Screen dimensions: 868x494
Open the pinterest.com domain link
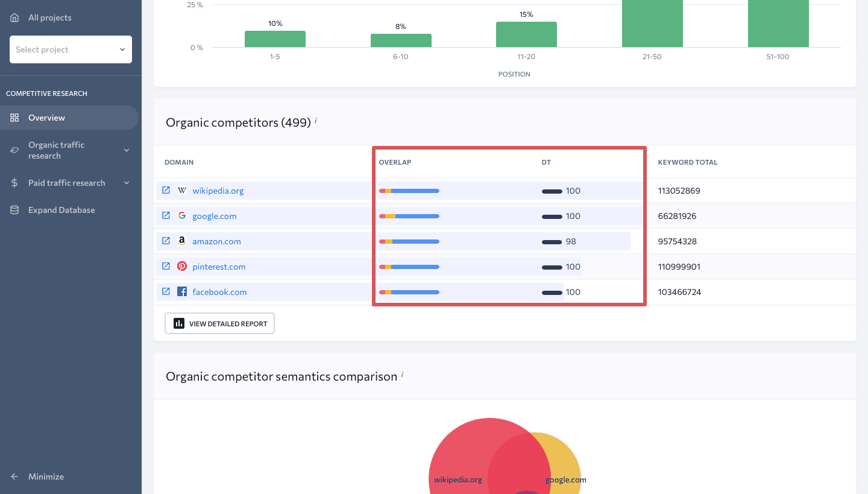219,267
